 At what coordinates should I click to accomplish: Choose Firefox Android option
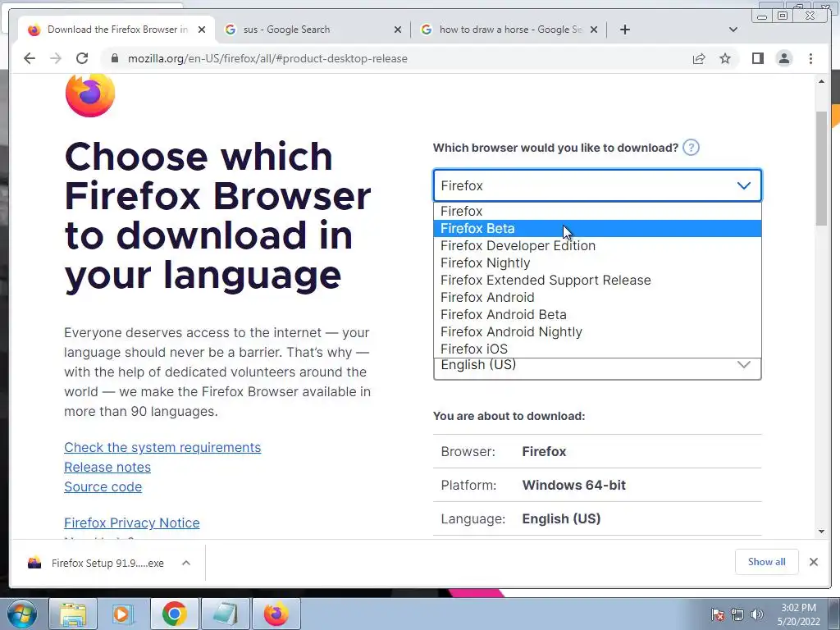(597, 297)
